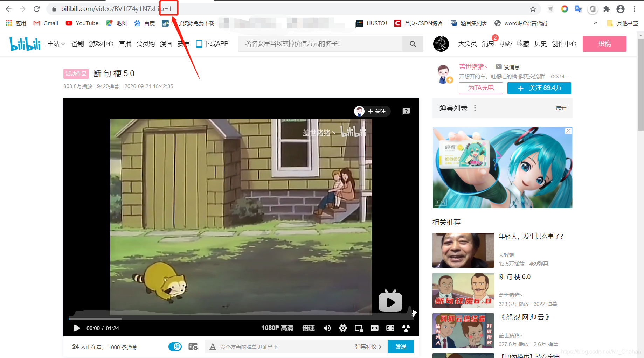
Task: Open the 漫画 navigation item
Action: pos(166,44)
